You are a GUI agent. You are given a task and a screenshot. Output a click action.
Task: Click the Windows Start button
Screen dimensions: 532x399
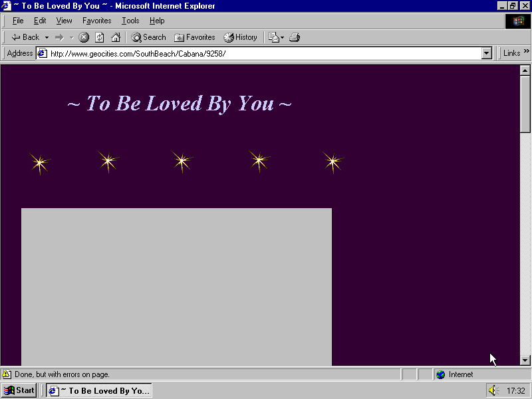[x=19, y=390]
